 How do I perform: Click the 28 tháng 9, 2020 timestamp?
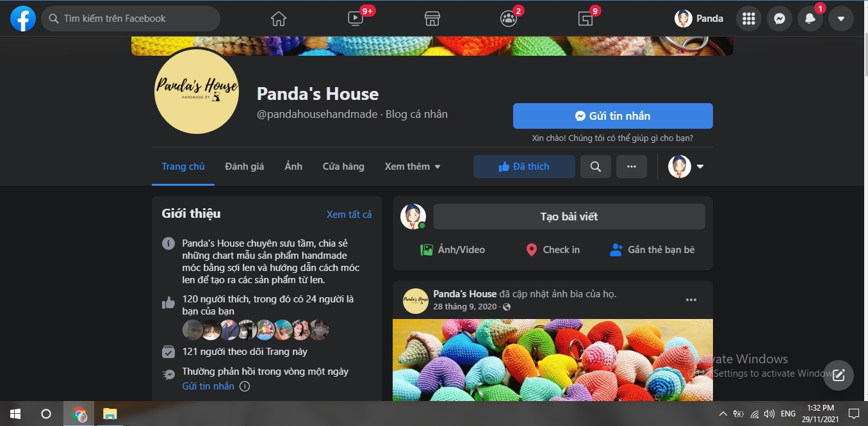click(465, 307)
